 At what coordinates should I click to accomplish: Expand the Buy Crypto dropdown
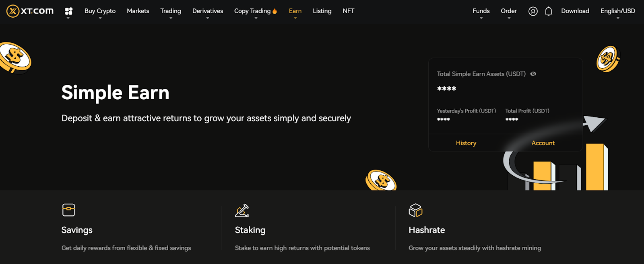(x=100, y=11)
